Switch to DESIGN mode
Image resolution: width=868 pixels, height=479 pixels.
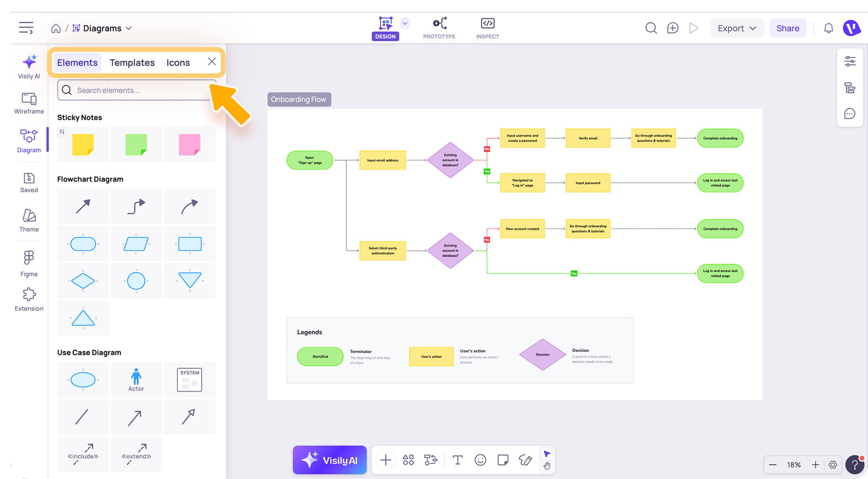(385, 28)
